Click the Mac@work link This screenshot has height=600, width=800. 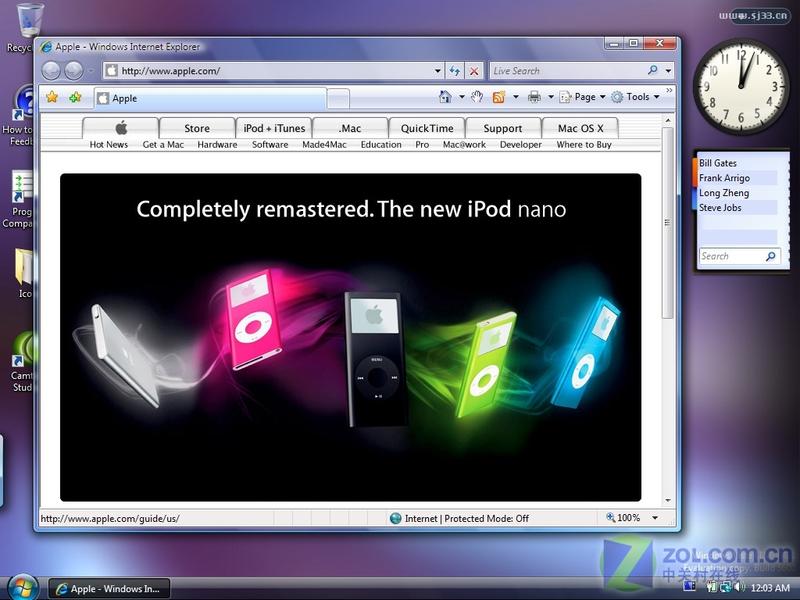click(464, 144)
